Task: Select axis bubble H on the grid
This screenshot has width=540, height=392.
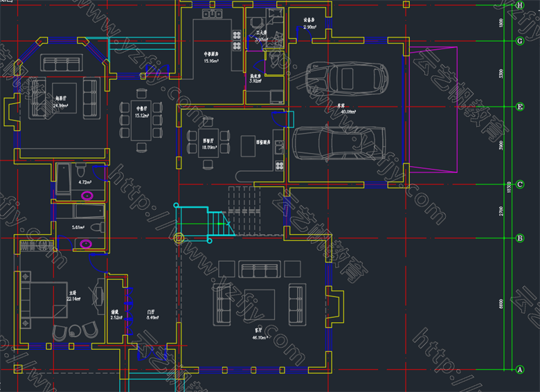Action: (520, 5)
